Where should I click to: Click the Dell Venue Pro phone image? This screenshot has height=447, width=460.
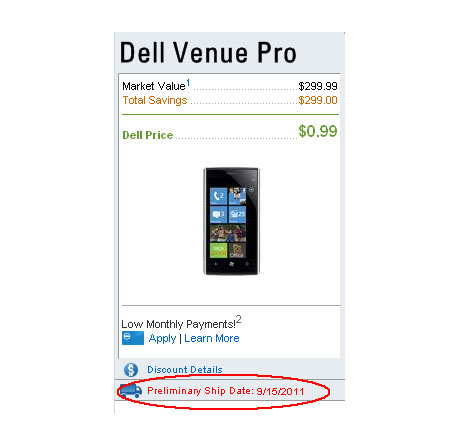(x=231, y=221)
